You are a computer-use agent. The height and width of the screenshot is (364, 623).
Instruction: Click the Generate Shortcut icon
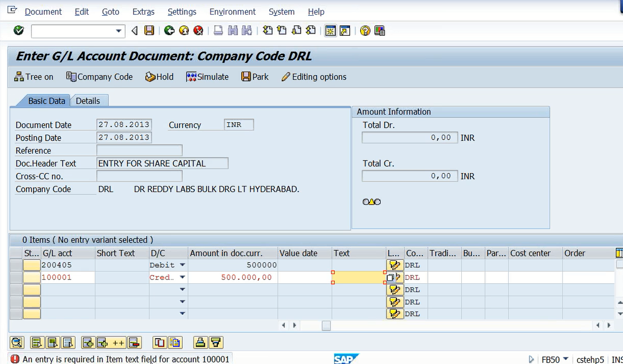click(344, 31)
